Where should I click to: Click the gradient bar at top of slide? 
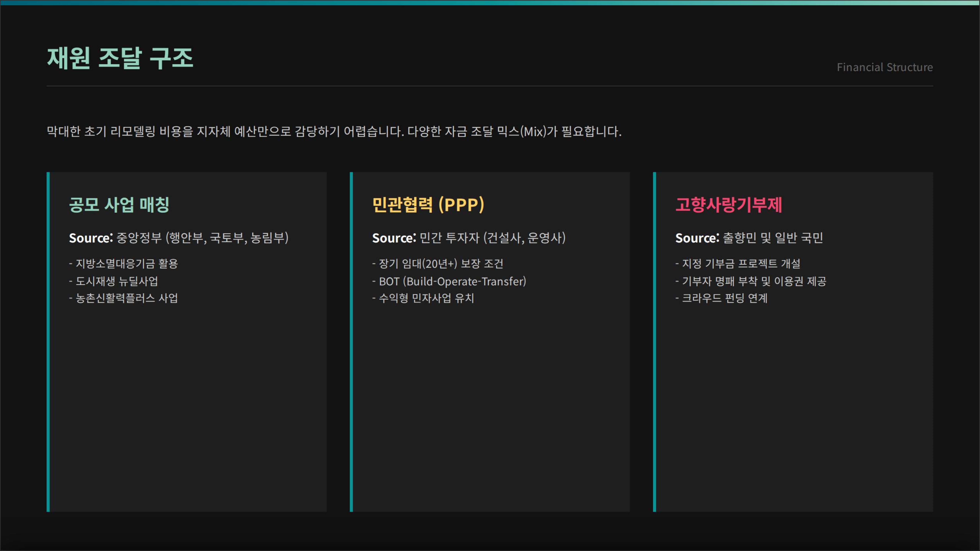[x=490, y=3]
